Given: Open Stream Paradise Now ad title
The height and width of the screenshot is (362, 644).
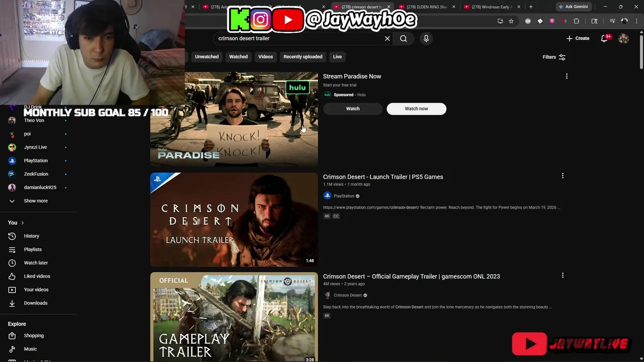Looking at the screenshot, I should 352,76.
